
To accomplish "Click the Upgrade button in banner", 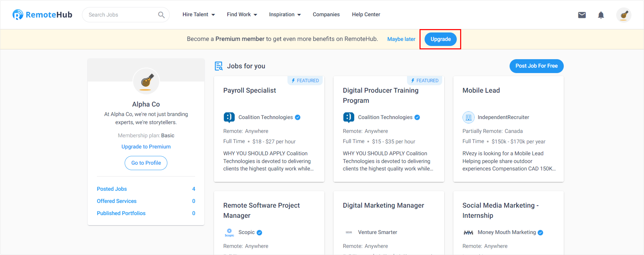I will click(440, 39).
